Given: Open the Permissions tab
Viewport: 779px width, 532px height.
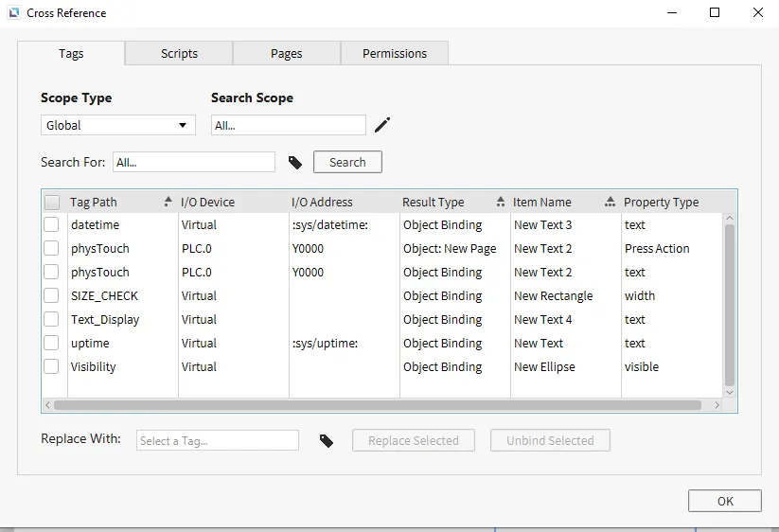Looking at the screenshot, I should tap(395, 54).
